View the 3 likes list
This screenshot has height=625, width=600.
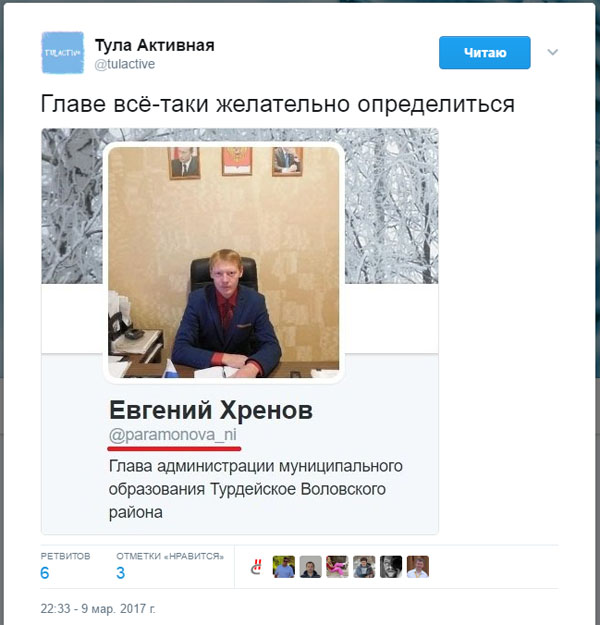tap(120, 573)
